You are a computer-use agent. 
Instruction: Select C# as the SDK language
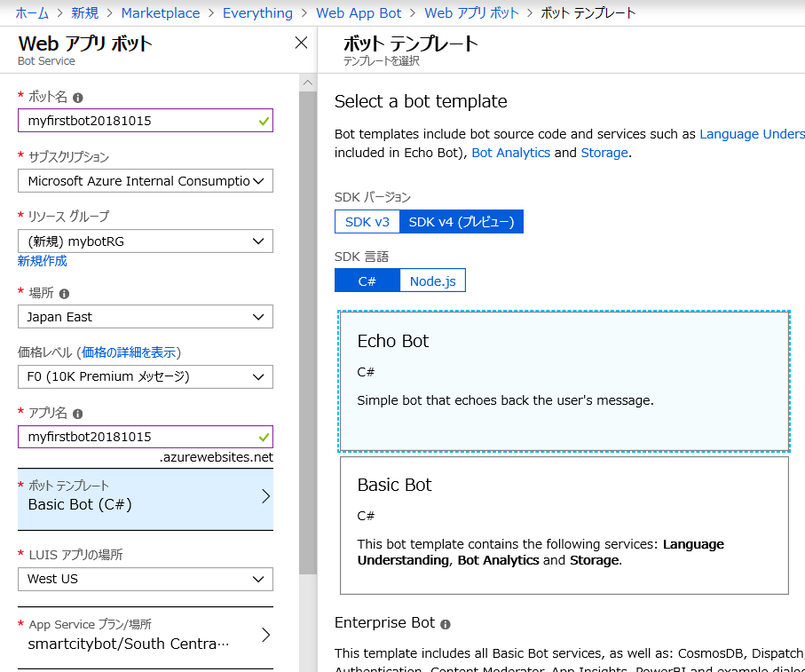[367, 280]
